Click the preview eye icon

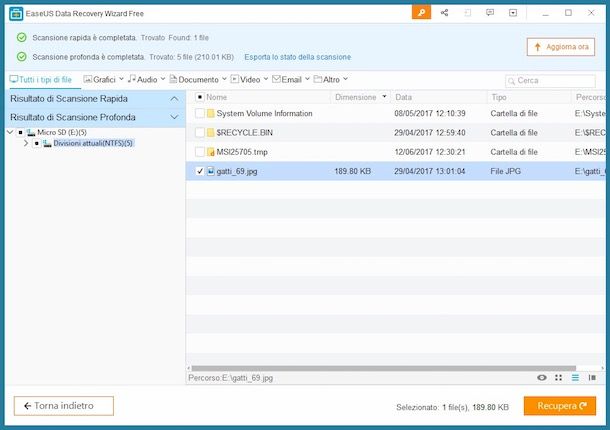coord(542,377)
